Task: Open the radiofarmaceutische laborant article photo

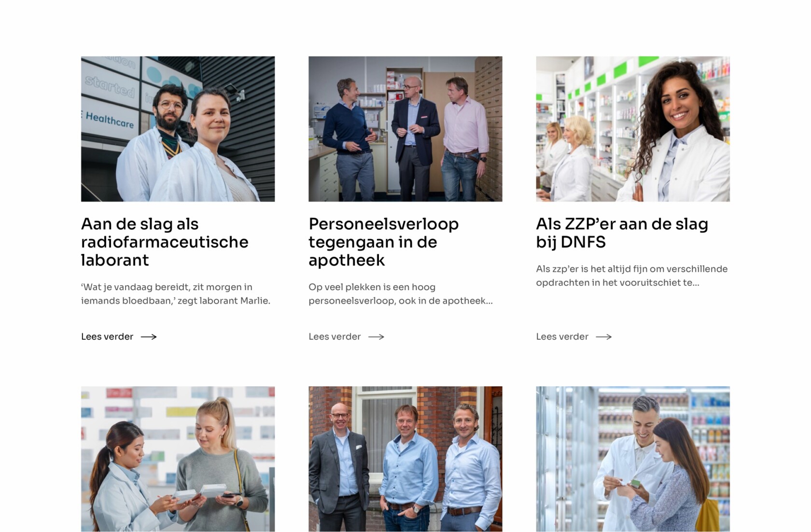Action: pos(178,129)
